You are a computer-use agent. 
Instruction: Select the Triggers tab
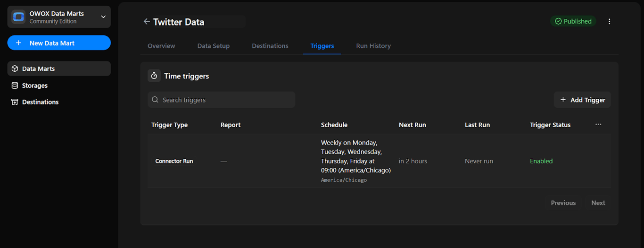[x=322, y=46]
